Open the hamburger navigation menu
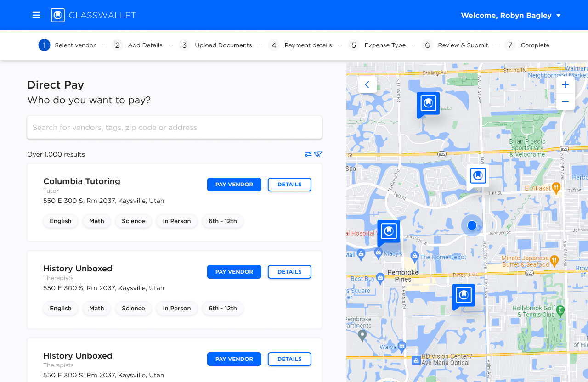This screenshot has height=382, width=588. 36,15
